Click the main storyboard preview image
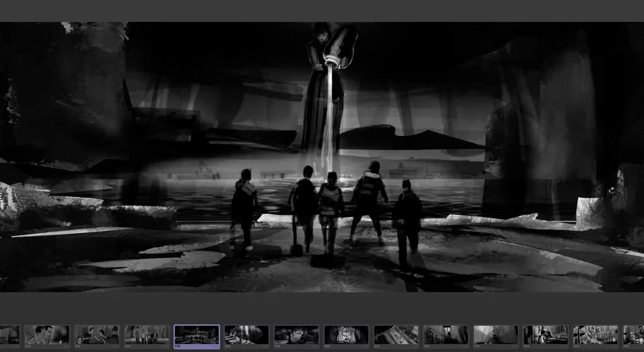This screenshot has width=644, height=352. pyautogui.click(x=322, y=157)
